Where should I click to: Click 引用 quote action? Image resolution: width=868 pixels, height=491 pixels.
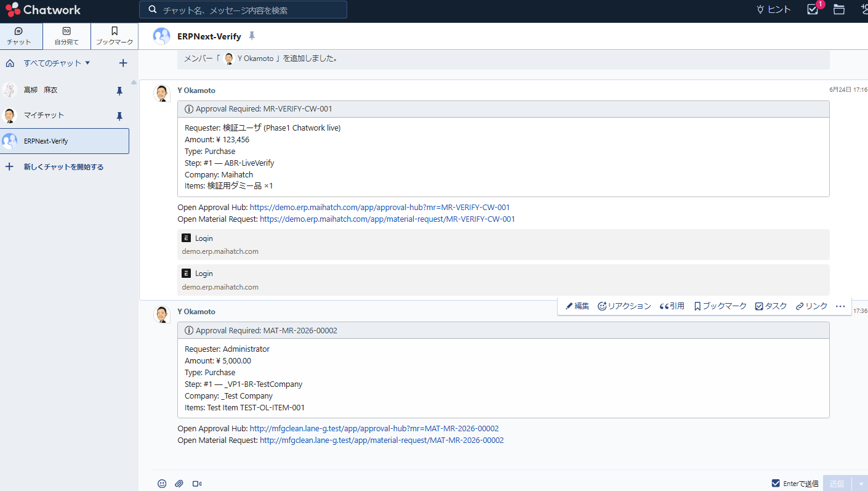672,306
